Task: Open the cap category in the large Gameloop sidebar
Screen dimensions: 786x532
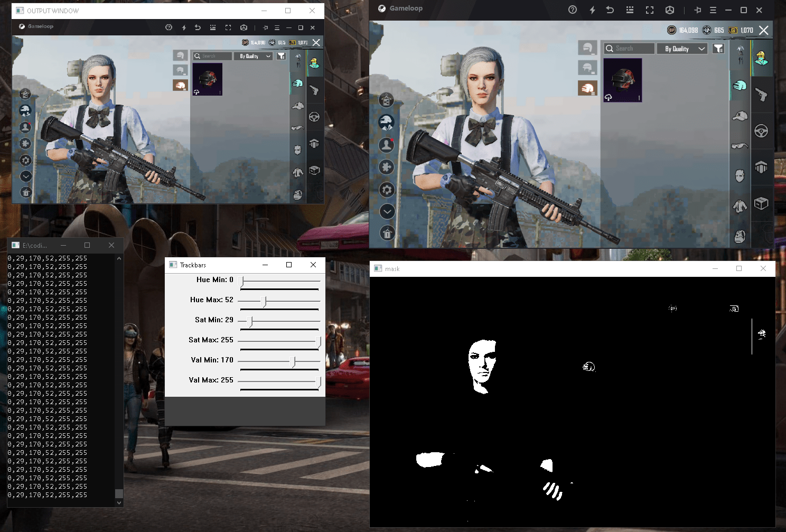Action: [x=740, y=115]
